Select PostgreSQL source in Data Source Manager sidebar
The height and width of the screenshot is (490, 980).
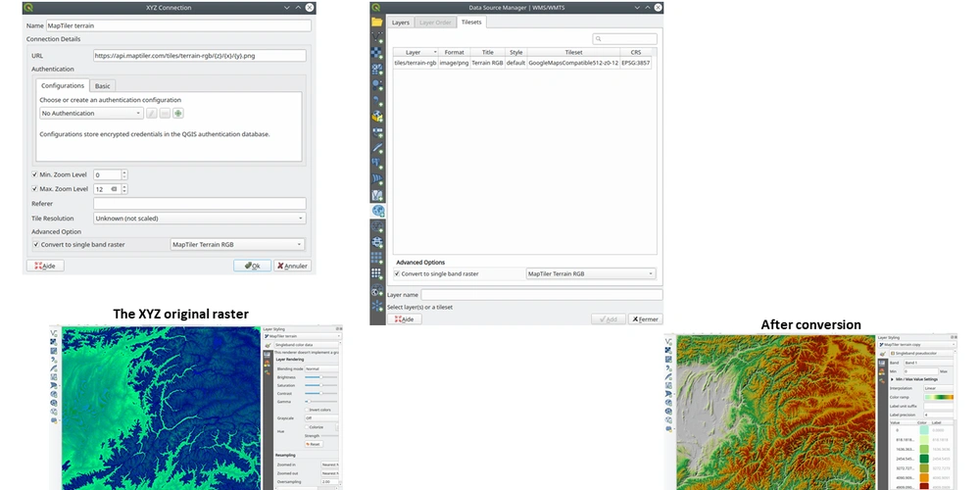(377, 164)
